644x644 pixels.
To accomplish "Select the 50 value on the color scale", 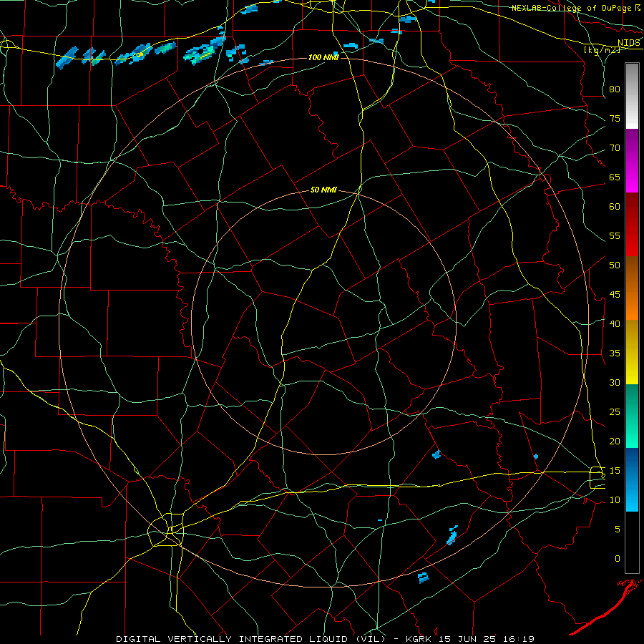I will click(615, 265).
